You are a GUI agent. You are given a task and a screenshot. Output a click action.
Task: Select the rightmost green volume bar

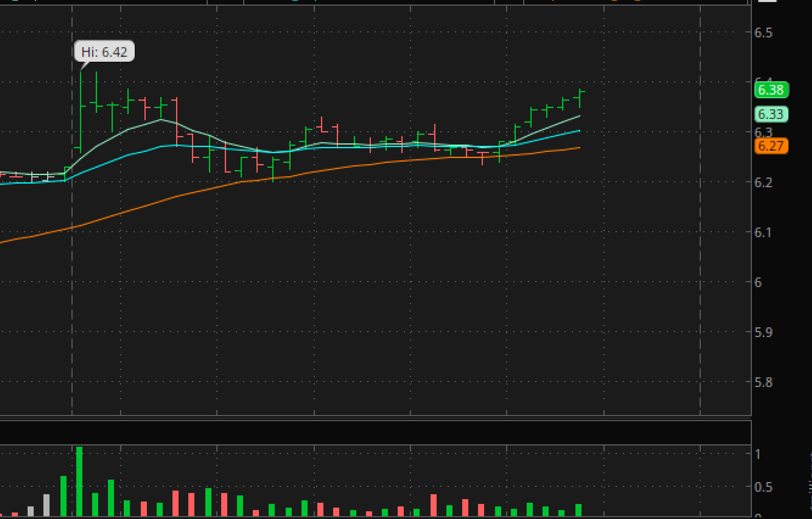578,510
